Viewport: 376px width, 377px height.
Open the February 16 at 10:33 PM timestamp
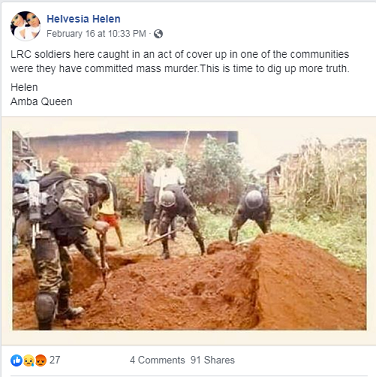tap(96, 34)
